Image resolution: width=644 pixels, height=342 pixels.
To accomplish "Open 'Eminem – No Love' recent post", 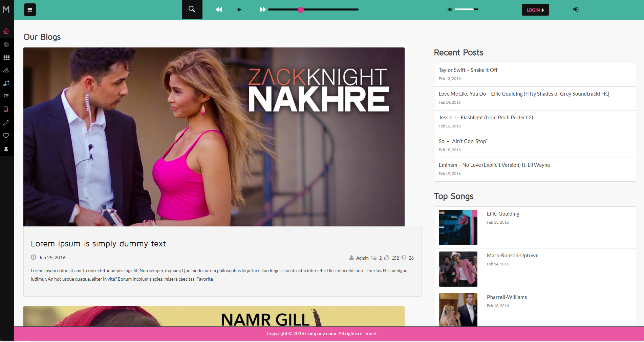I will (494, 165).
